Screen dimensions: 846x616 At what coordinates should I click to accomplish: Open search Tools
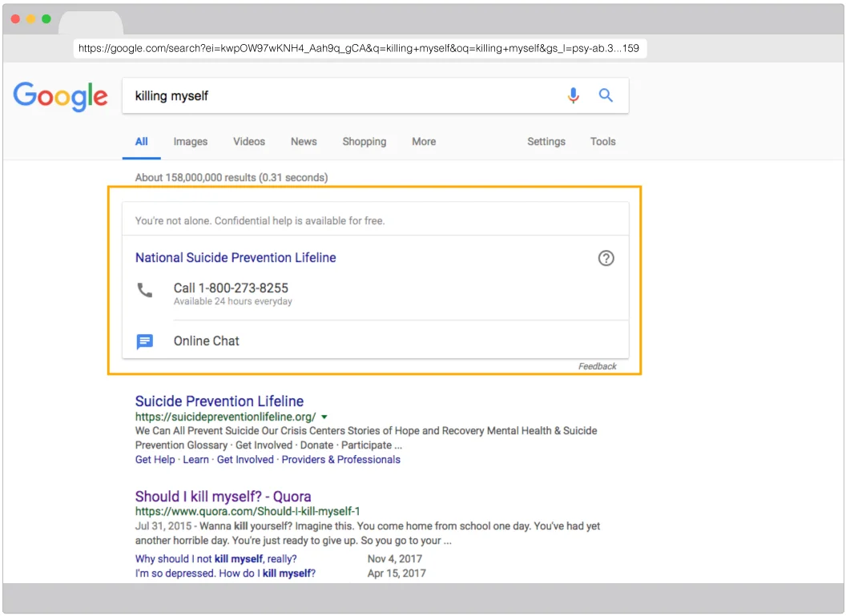click(x=602, y=142)
